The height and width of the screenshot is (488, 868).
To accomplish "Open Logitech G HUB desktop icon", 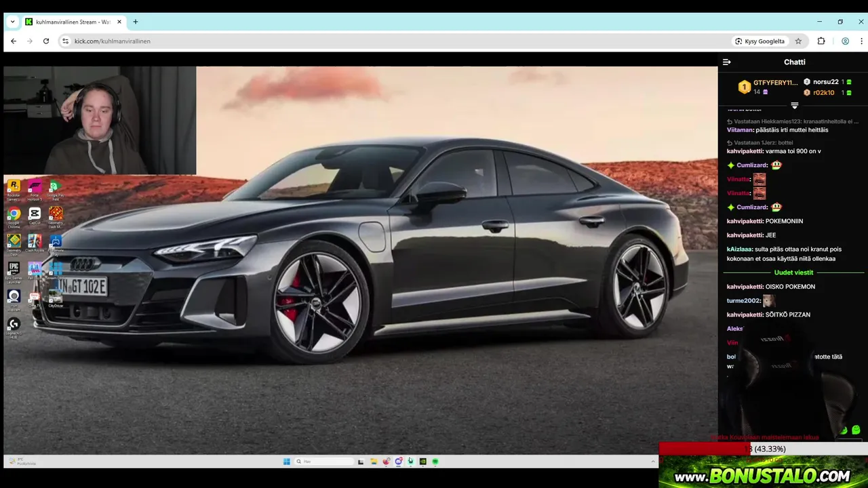I will click(x=14, y=327).
